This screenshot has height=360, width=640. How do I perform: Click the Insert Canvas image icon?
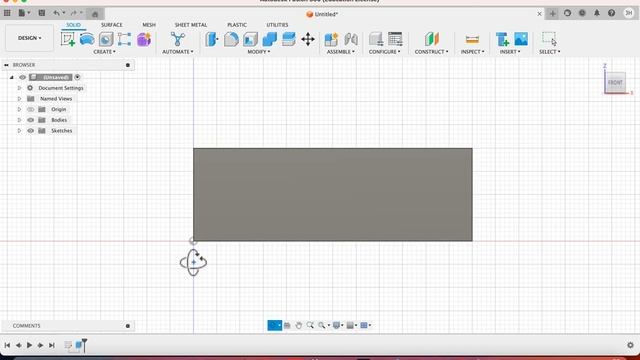pyautogui.click(x=521, y=39)
